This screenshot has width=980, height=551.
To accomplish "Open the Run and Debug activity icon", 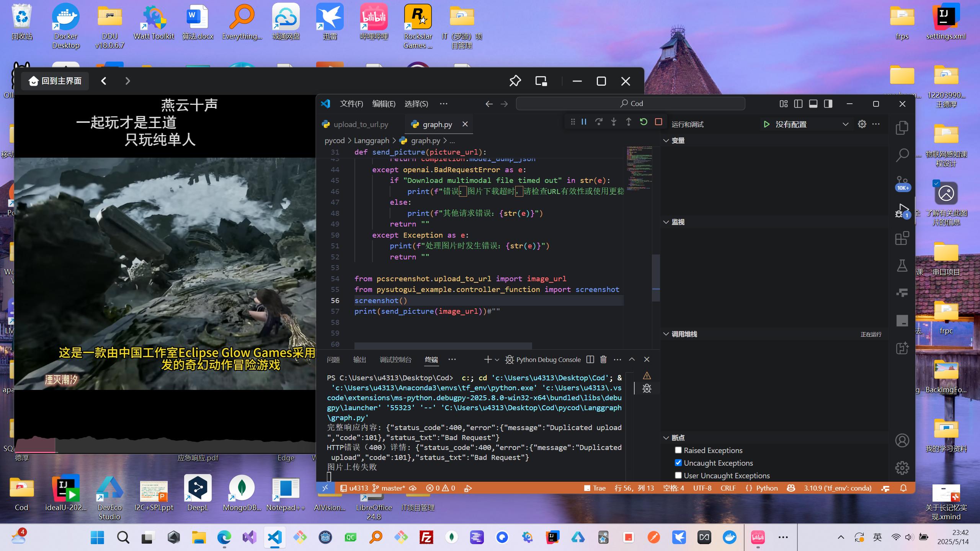I will click(902, 210).
